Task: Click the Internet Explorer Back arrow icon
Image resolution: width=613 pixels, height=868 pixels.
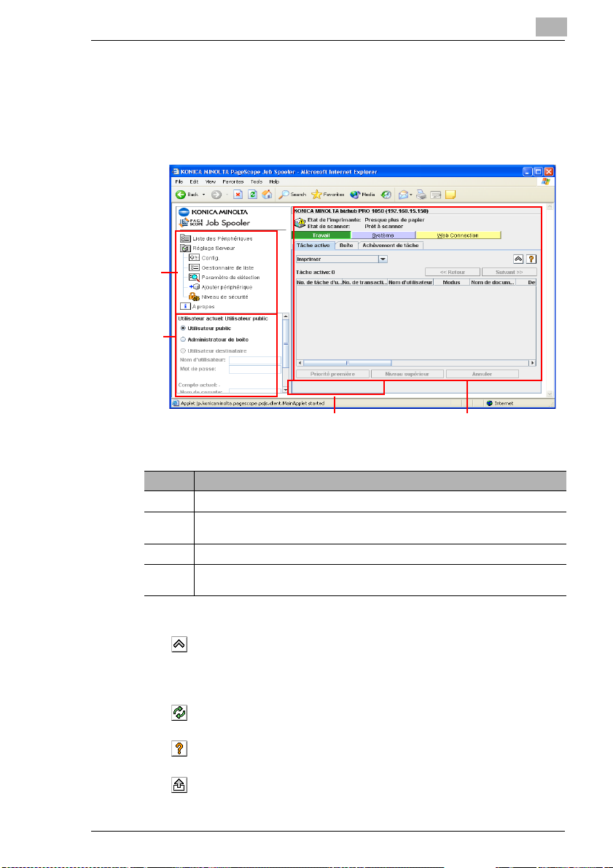Action: 181,195
